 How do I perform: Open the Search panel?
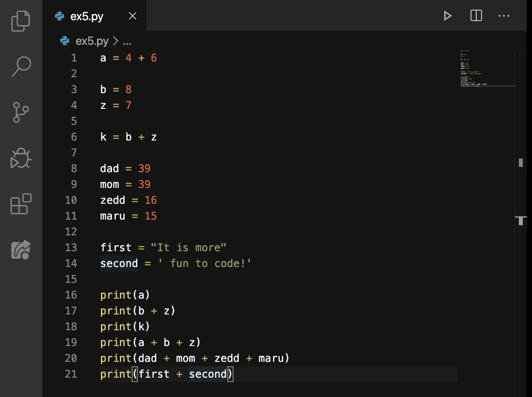pyautogui.click(x=20, y=66)
